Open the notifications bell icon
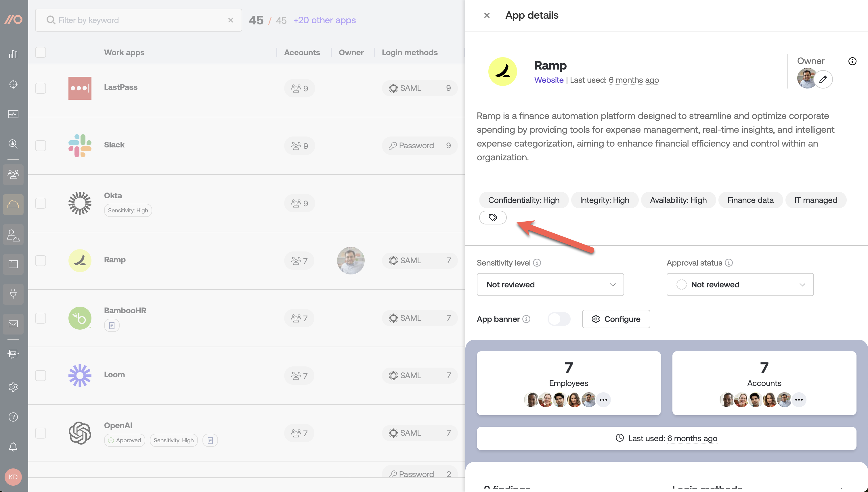 [13, 447]
